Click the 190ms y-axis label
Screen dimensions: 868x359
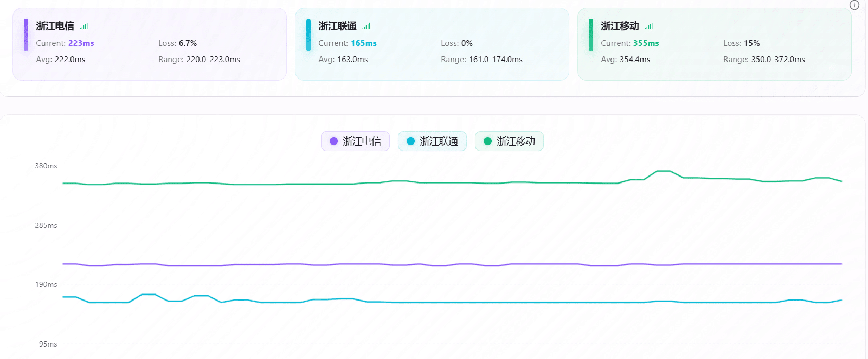[46, 285]
